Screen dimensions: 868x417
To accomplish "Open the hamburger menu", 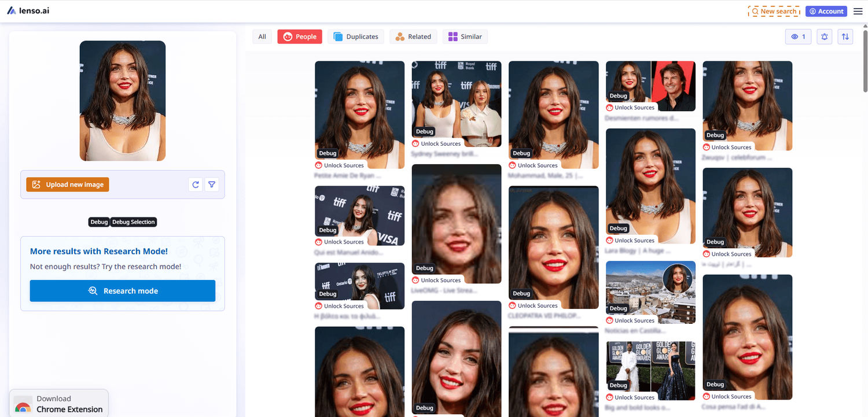I will [x=858, y=11].
